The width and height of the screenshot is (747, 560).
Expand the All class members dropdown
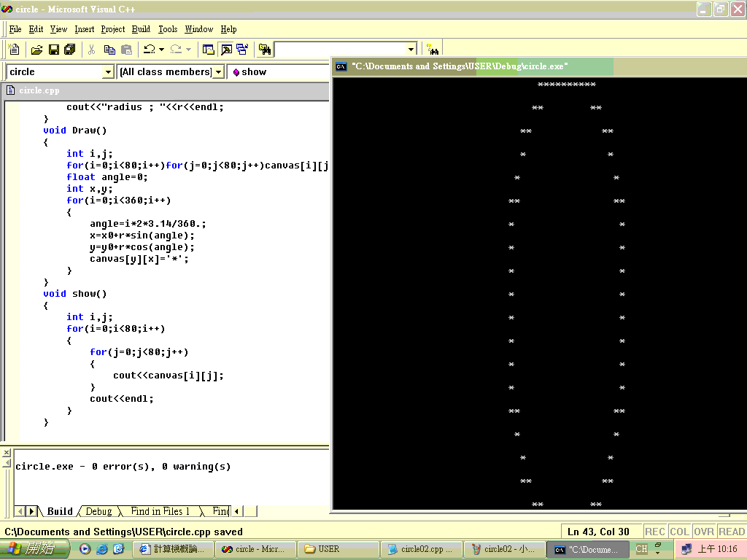pyautogui.click(x=218, y=72)
